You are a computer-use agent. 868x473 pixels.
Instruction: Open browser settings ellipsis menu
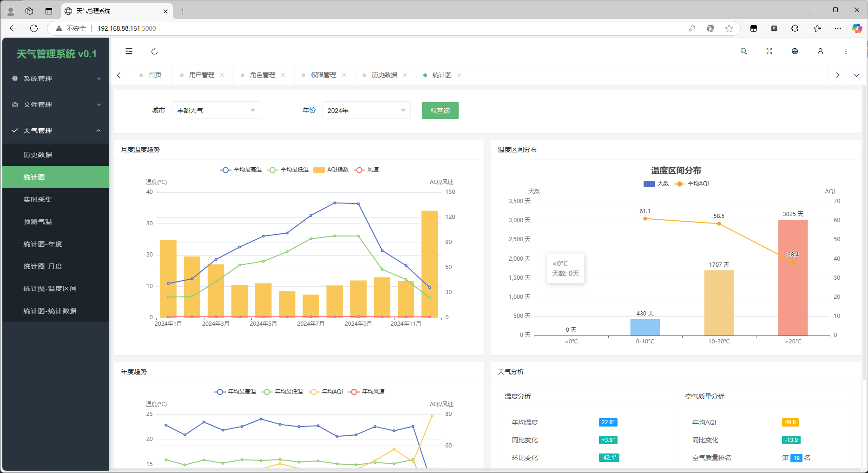tap(838, 28)
